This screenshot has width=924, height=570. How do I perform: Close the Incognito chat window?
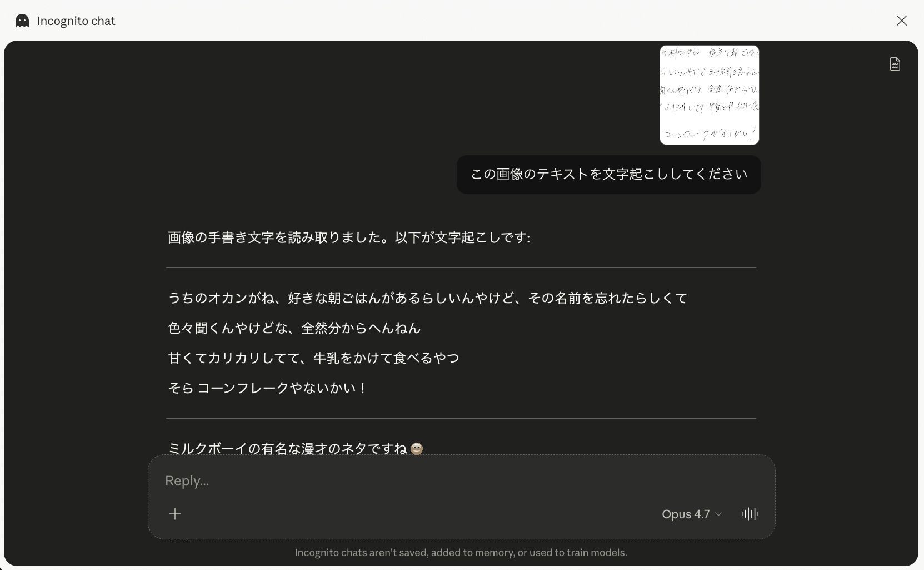[901, 21]
